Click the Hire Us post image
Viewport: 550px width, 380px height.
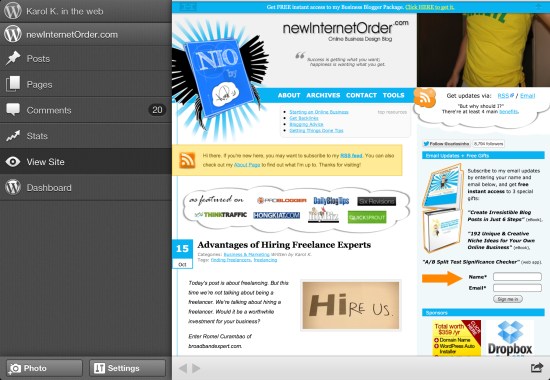tap(351, 305)
